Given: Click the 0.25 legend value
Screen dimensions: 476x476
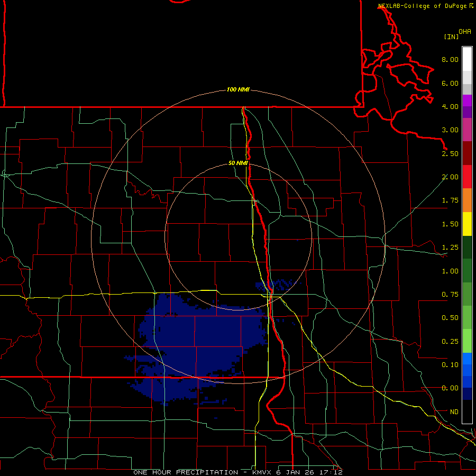Looking at the screenshot, I should click(x=450, y=342).
